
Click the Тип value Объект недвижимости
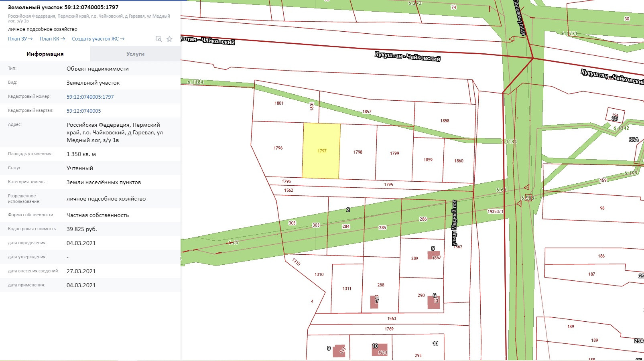98,69
